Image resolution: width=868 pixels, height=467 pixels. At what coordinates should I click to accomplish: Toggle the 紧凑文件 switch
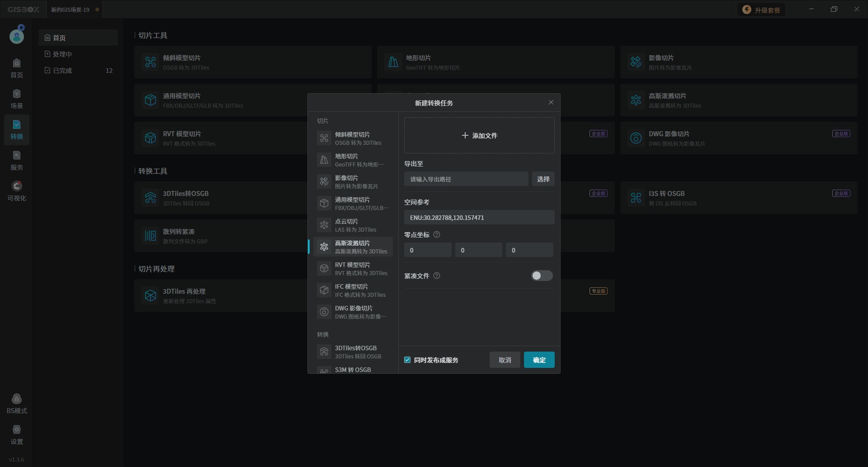[542, 276]
